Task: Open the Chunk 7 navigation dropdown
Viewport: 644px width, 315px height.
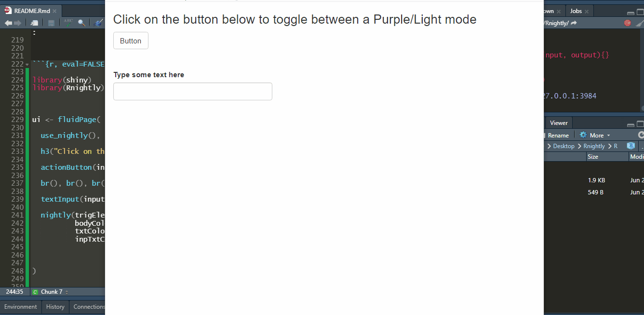Action: (51, 292)
